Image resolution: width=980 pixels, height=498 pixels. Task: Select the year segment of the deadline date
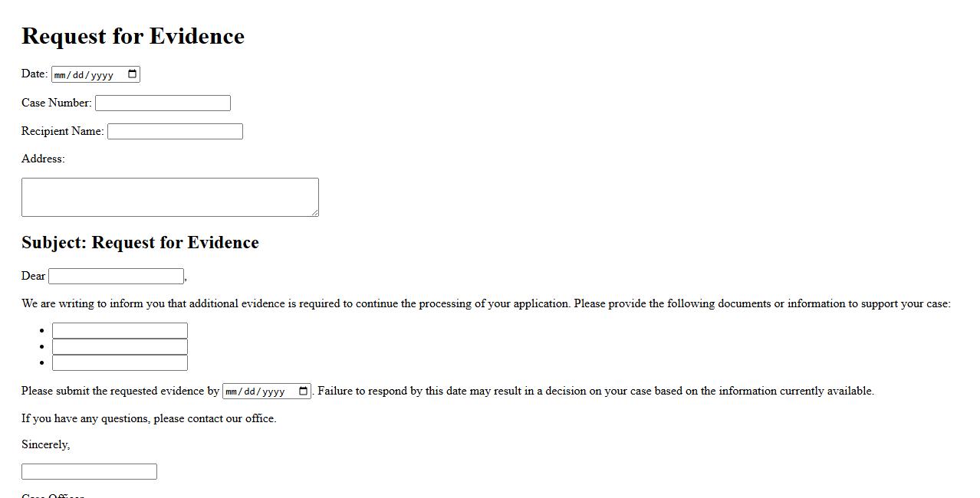[274, 392]
